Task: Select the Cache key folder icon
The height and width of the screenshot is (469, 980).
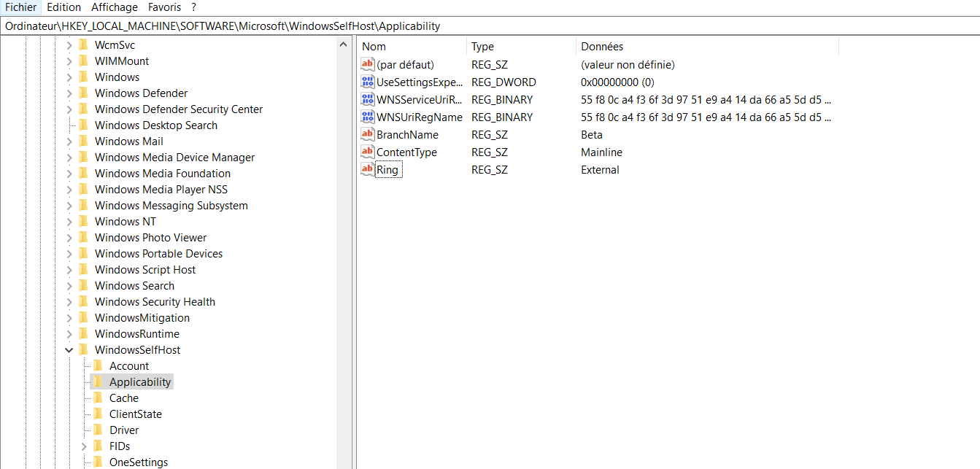Action: pos(97,398)
